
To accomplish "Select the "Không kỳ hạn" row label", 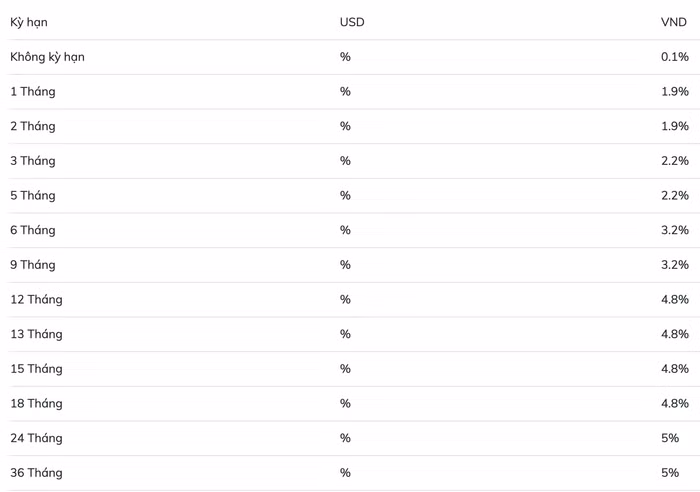I will [47, 57].
